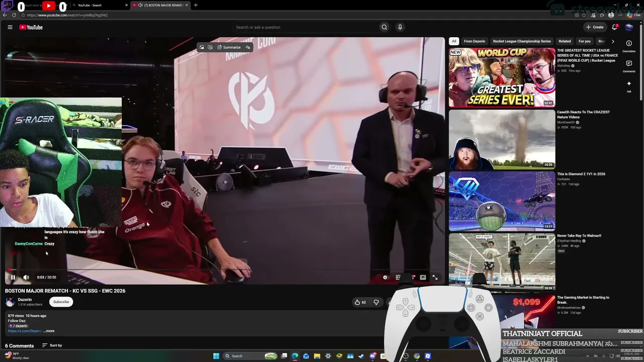Open File Explorer from the taskbar

tap(317, 356)
